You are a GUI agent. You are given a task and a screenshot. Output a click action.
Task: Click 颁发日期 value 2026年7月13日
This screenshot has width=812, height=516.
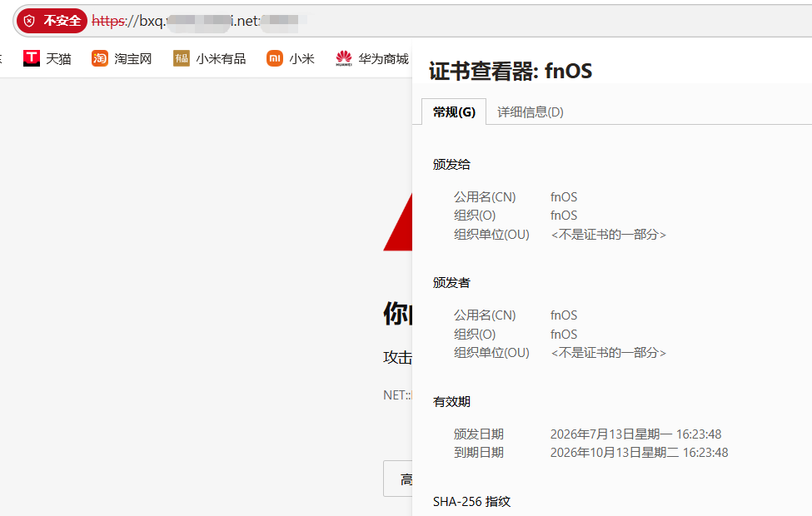click(636, 434)
